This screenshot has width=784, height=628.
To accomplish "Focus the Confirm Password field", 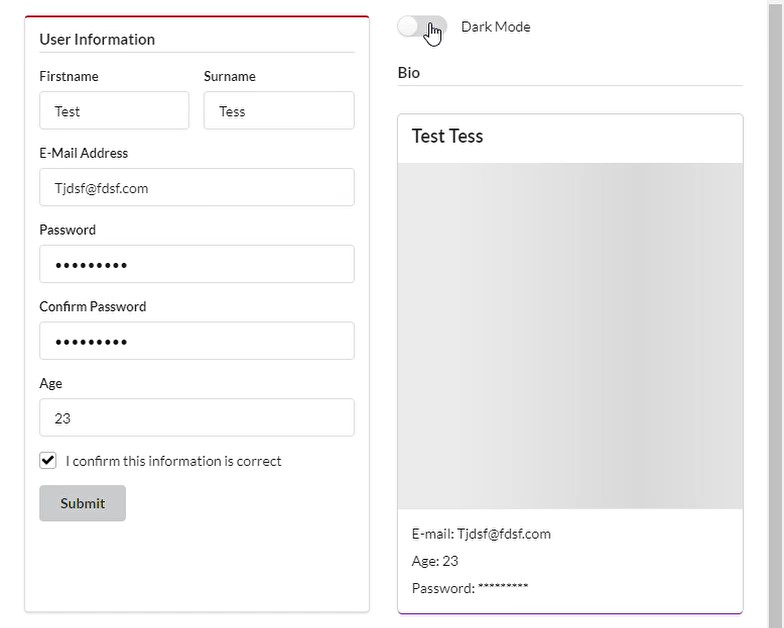I will (x=196, y=341).
